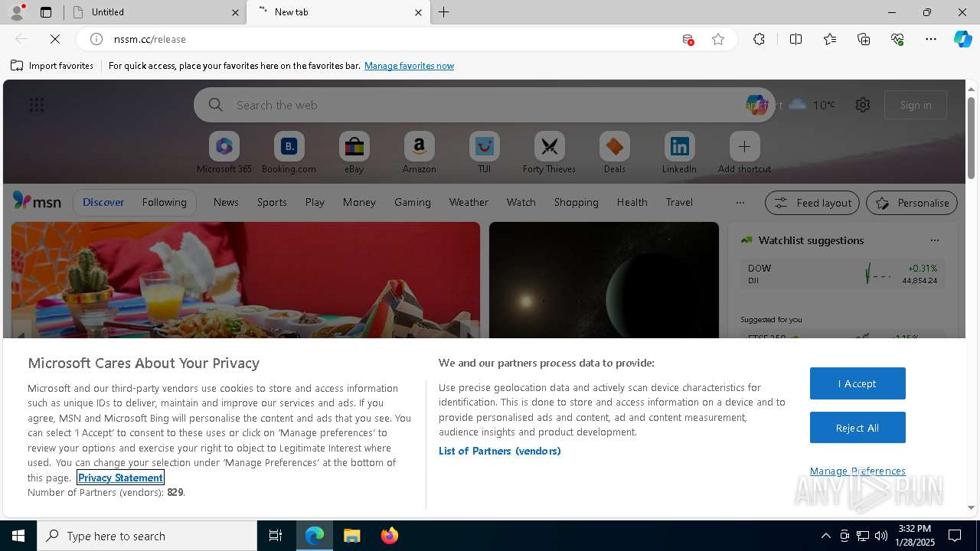Open the Extensions puzzle icon
Image resolution: width=980 pixels, height=551 pixels.
coord(759,39)
